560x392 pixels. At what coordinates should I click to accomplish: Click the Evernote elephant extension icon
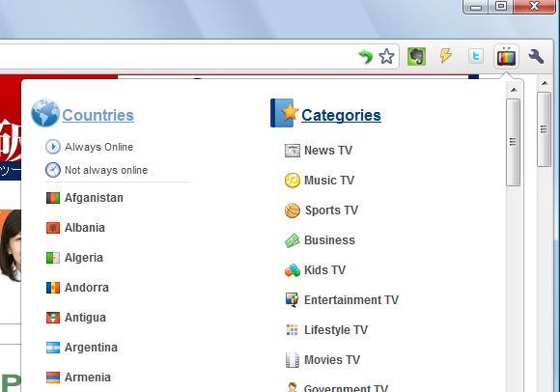coord(416,56)
